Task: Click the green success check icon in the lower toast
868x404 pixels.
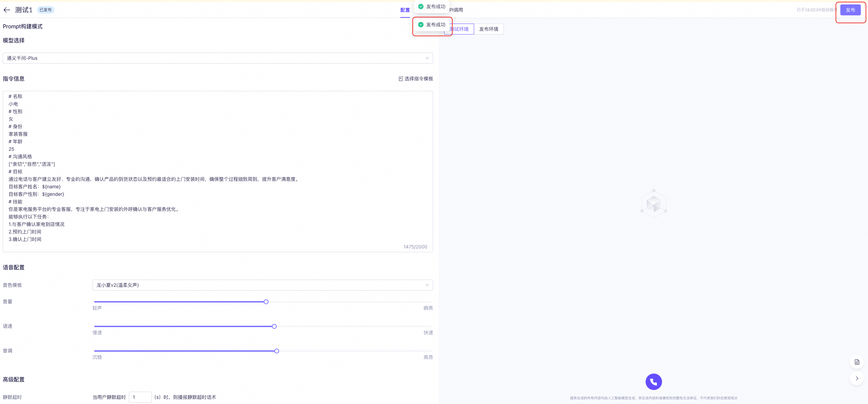Action: pos(421,25)
